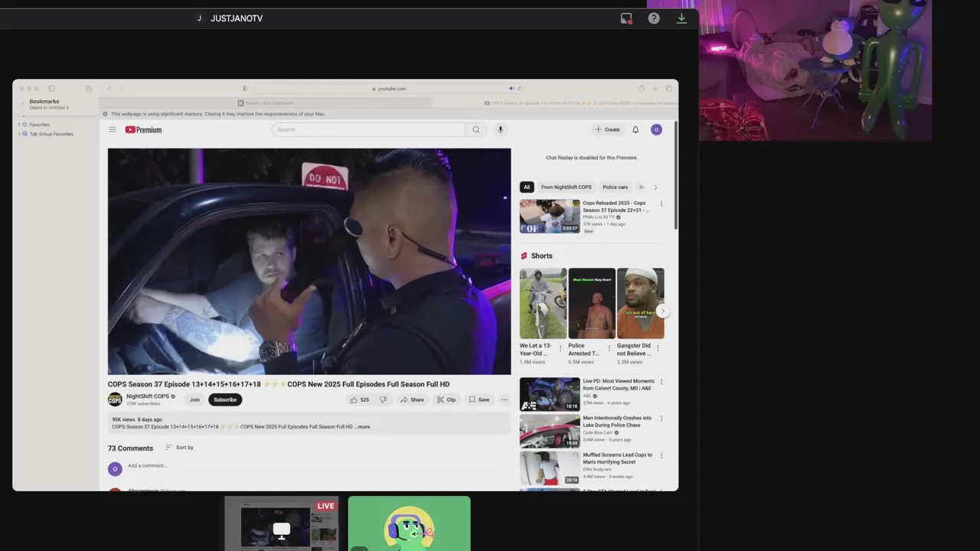Open Live PD Most Viewed Moments thumbnail
The width and height of the screenshot is (980, 551).
[550, 394]
